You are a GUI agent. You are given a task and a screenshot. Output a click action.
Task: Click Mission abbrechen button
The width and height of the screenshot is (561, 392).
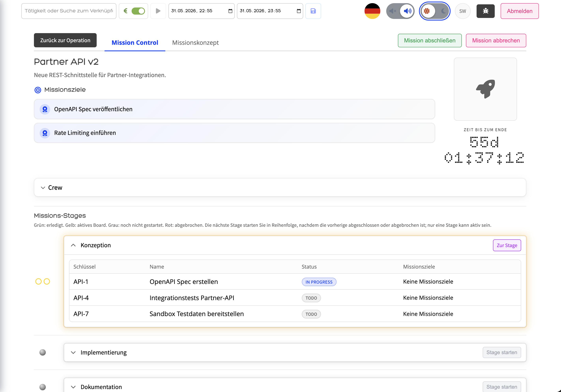click(496, 41)
